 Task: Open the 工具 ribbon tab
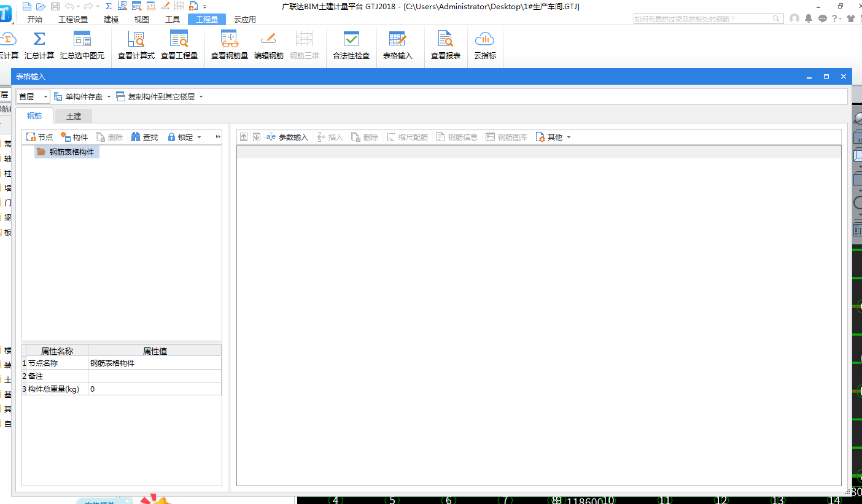[173, 19]
